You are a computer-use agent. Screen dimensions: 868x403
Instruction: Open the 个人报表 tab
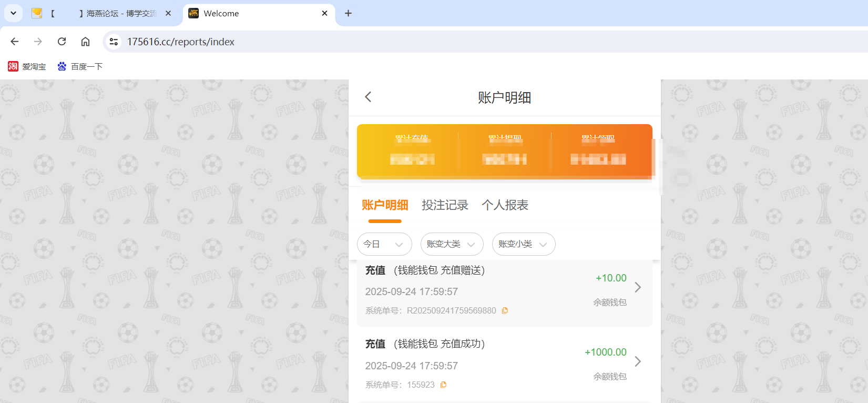pyautogui.click(x=505, y=205)
